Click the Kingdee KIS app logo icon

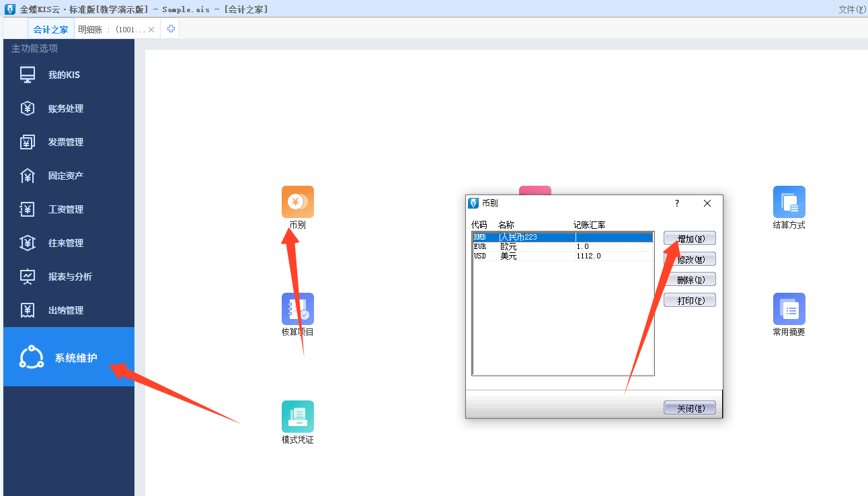(10, 9)
